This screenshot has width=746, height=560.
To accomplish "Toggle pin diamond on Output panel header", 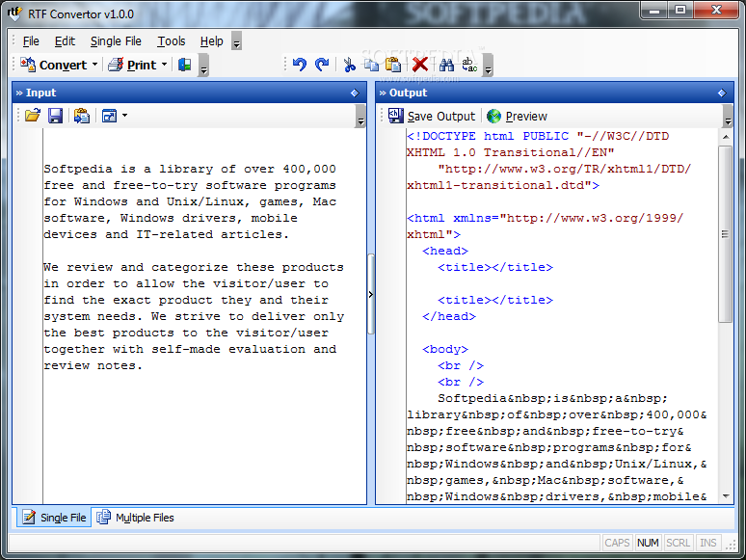I will (722, 93).
